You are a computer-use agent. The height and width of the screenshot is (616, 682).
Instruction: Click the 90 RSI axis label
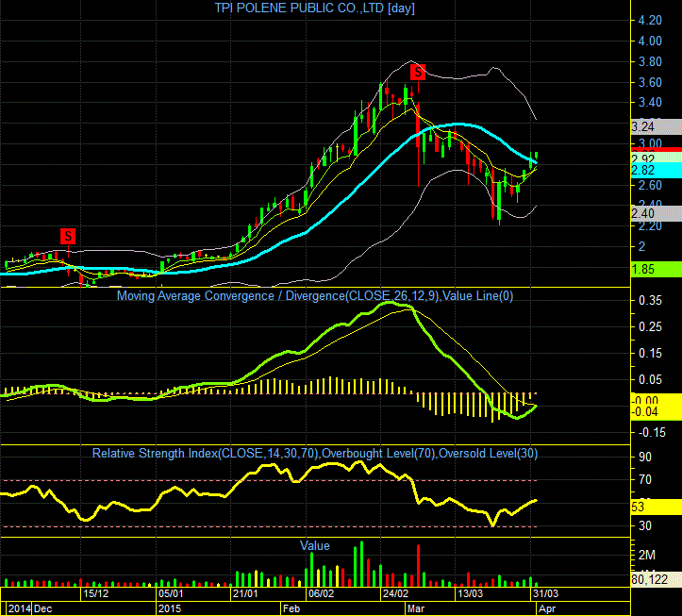point(645,458)
